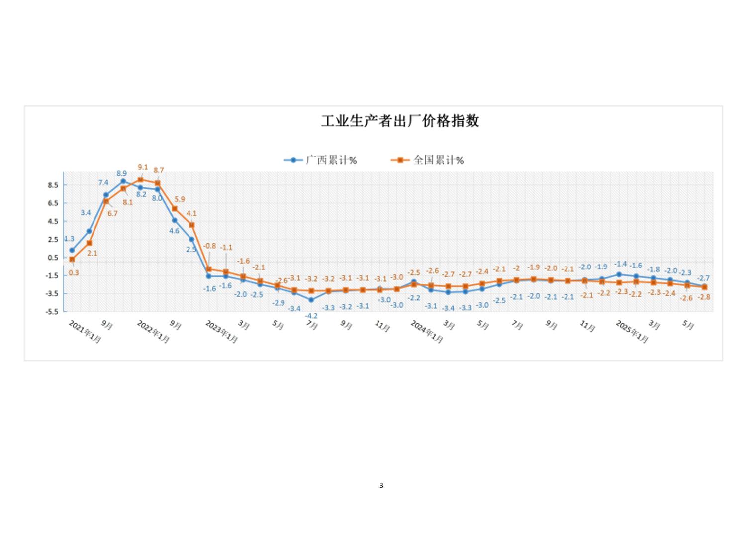Click the -5.5 y-axis label
This screenshot has width=756, height=534.
(x=52, y=312)
